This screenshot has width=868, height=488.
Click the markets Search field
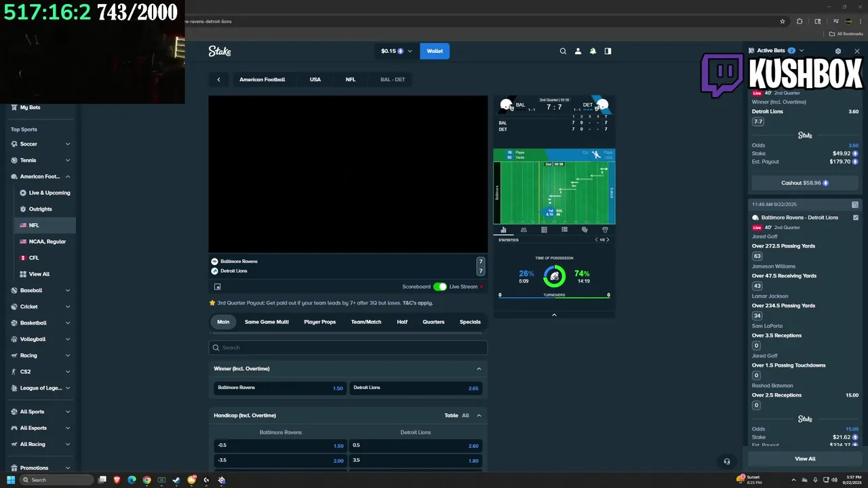[348, 348]
